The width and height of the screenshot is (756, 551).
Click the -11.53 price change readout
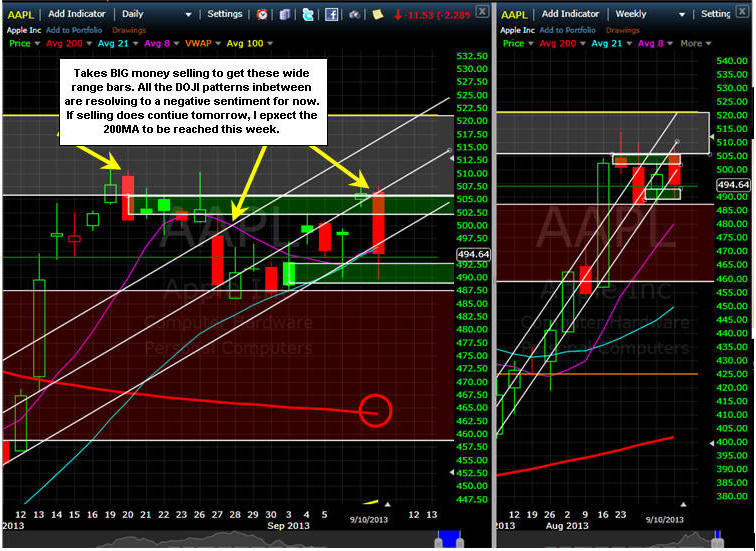432,15
